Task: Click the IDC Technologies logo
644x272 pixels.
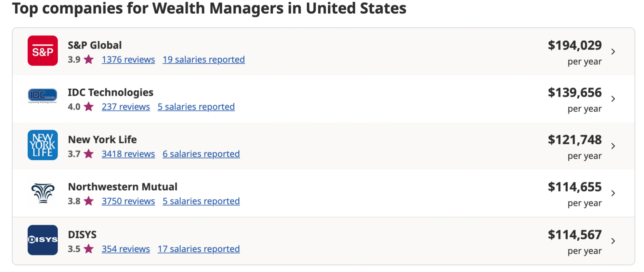Action: [43, 96]
